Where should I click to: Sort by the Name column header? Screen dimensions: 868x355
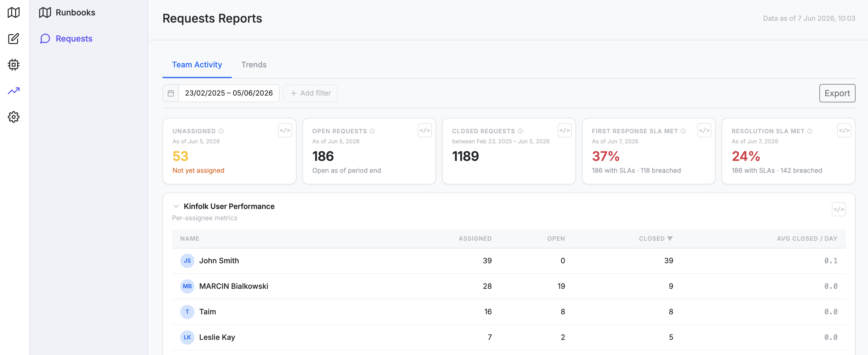190,239
